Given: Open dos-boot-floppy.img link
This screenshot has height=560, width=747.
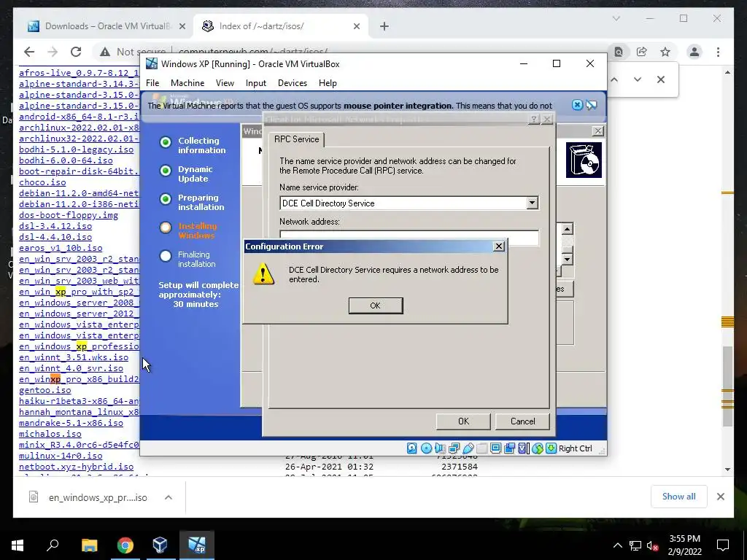Looking at the screenshot, I should point(69,215).
